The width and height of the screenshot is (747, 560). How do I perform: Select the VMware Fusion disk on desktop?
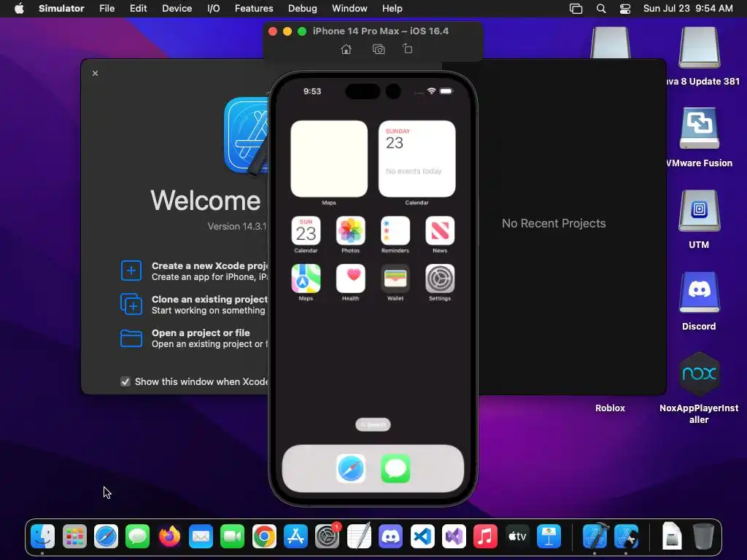pyautogui.click(x=699, y=128)
